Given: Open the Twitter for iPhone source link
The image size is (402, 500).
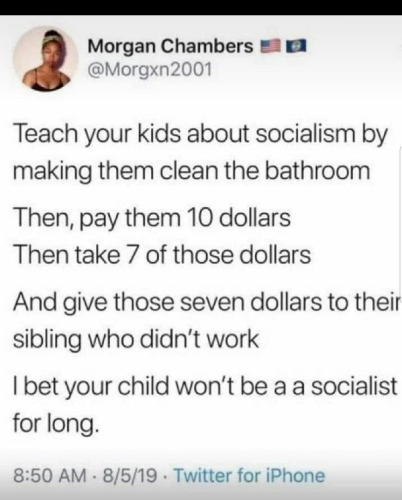Looking at the screenshot, I should click(249, 475).
